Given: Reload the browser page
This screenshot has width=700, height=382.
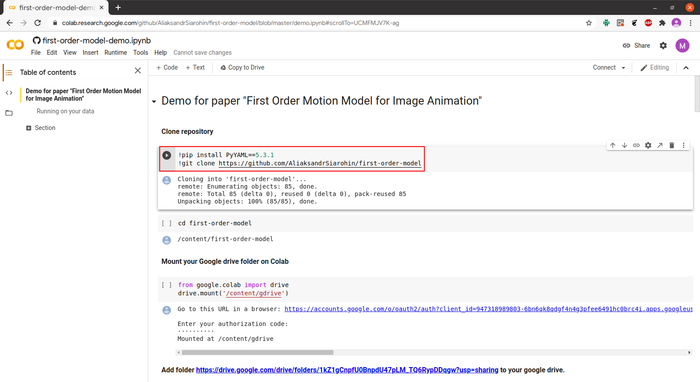Looking at the screenshot, I should pos(38,23).
